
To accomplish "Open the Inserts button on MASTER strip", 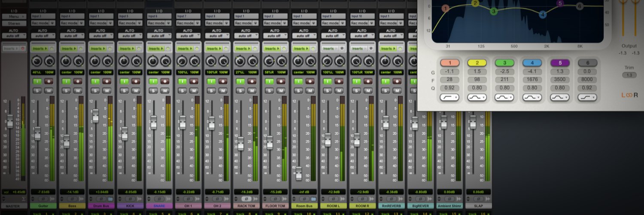I will coord(10,49).
